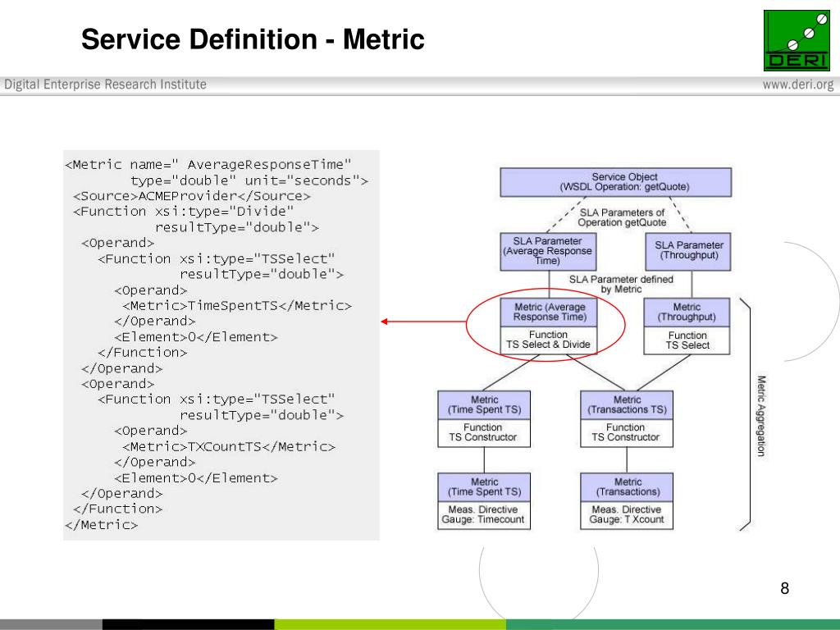
Task: Select the Service Object getQuote box
Action: point(615,182)
